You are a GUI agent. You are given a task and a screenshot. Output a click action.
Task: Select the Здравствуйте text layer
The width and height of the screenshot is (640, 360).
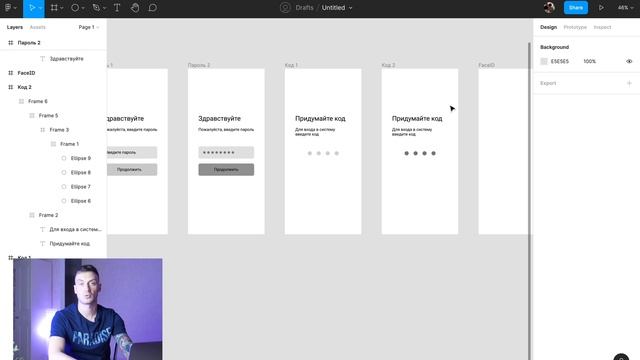coord(53,59)
